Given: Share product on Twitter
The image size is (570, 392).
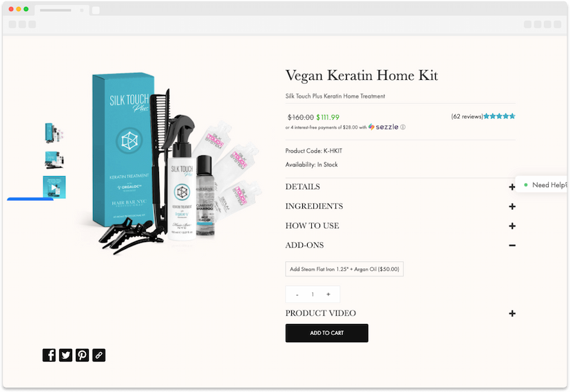Looking at the screenshot, I should pyautogui.click(x=65, y=355).
